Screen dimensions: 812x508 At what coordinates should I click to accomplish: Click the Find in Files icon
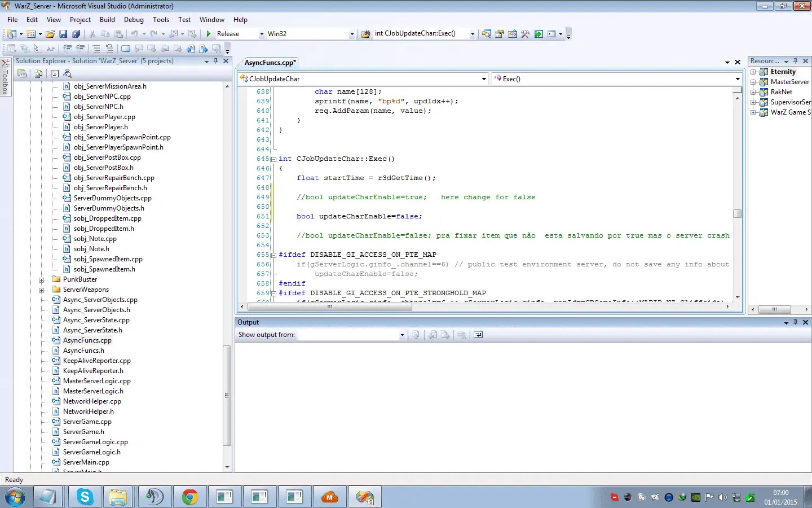click(x=365, y=34)
